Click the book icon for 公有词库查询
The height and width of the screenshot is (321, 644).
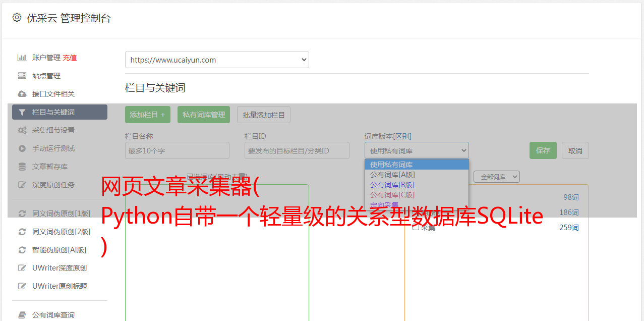click(x=22, y=315)
